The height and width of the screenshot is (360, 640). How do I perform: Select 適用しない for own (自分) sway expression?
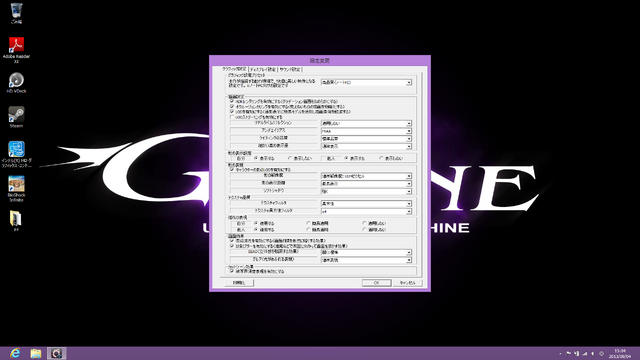pyautogui.click(x=374, y=223)
